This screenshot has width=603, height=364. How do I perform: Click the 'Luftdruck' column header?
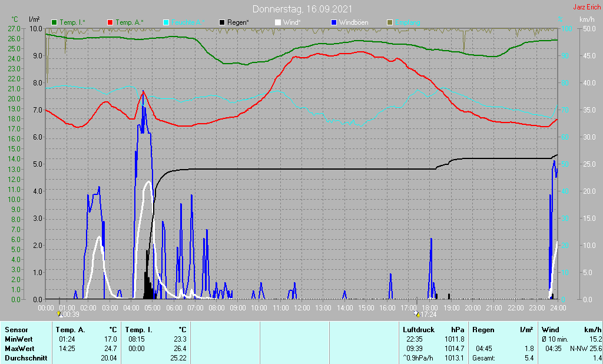419,330
